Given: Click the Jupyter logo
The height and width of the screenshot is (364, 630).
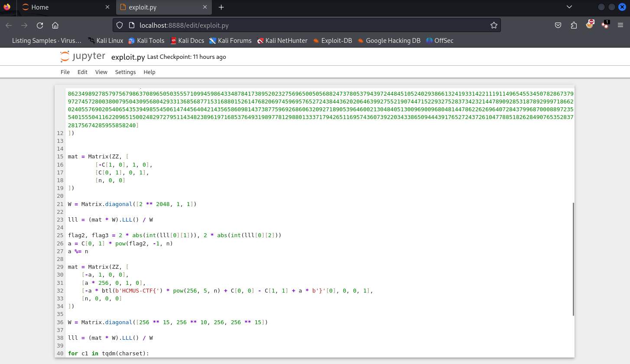Looking at the screenshot, I should (83, 56).
